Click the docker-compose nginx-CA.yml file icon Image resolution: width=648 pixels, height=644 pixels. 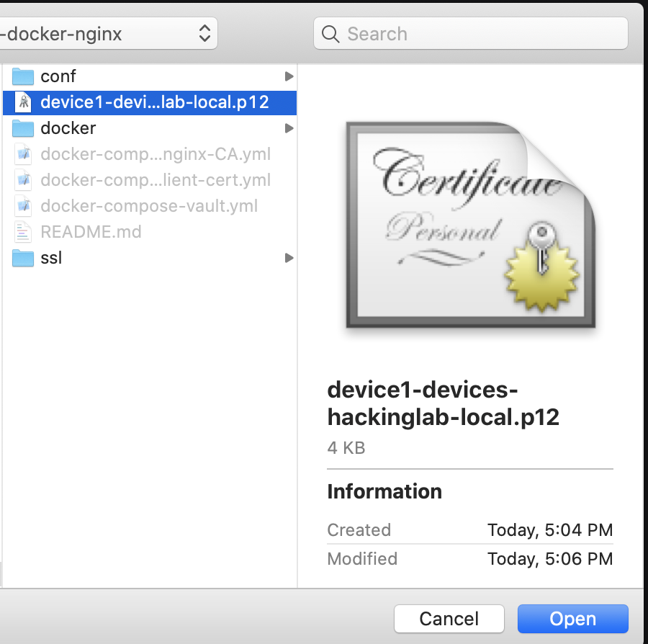point(22,154)
